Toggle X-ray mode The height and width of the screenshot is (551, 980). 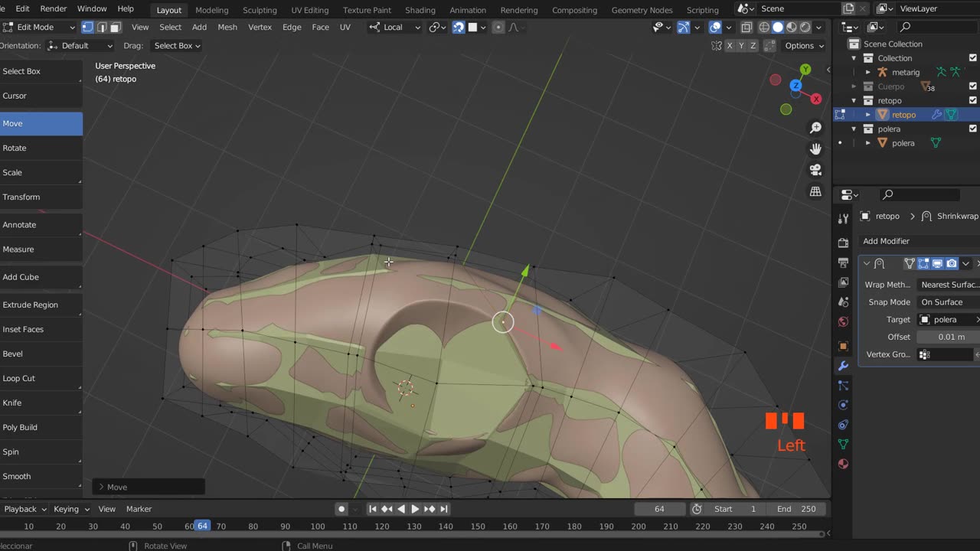tap(746, 27)
